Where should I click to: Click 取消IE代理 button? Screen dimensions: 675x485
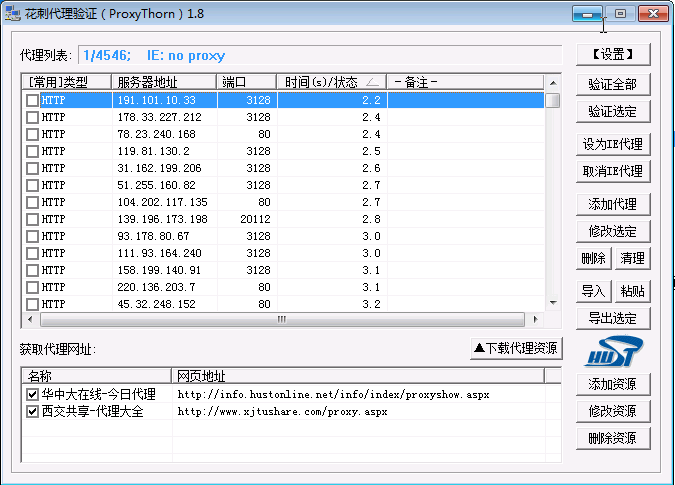tap(613, 171)
